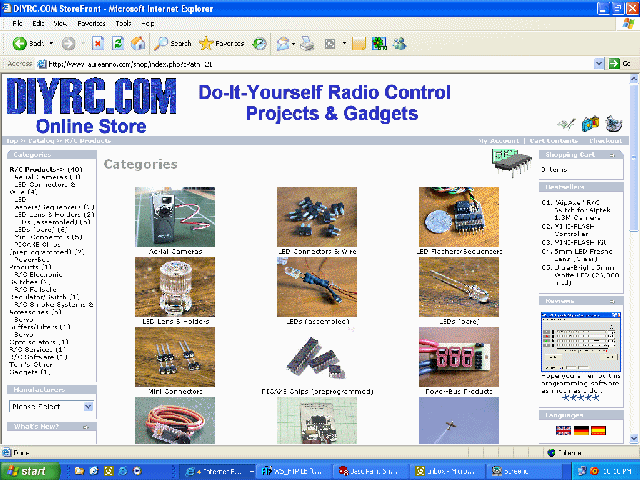Click the Mini-Flash Kit bestseller link

coord(581,242)
